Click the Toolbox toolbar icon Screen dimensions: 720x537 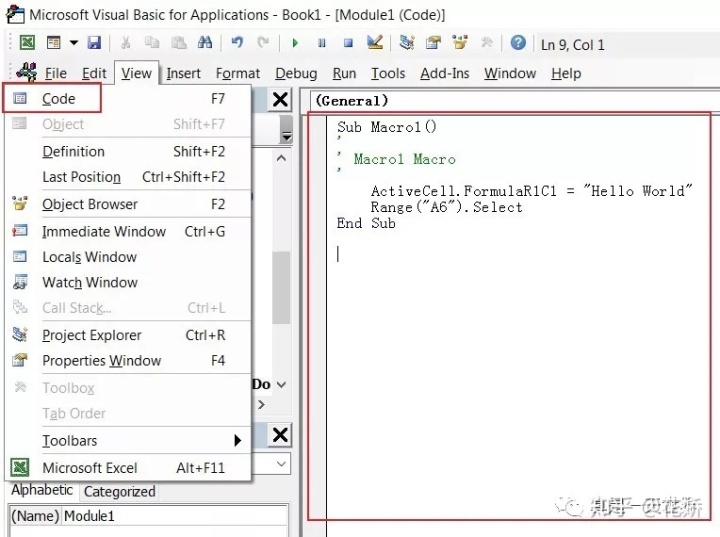(486, 43)
